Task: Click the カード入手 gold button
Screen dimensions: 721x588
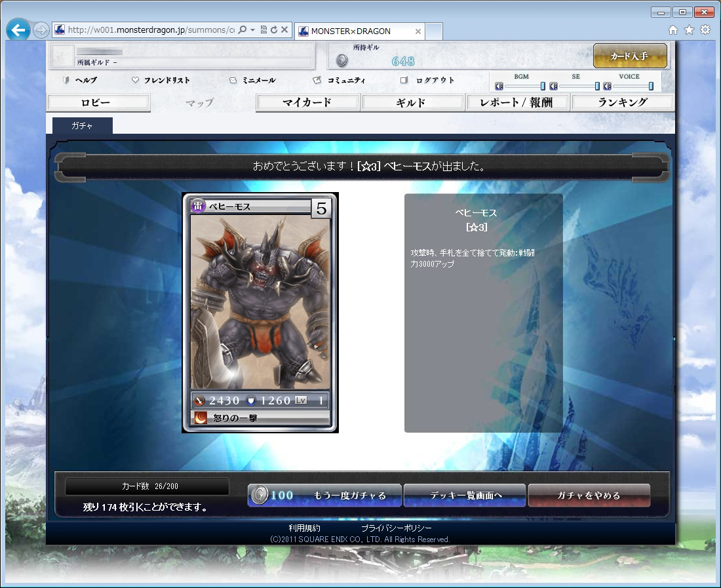Action: click(x=630, y=56)
